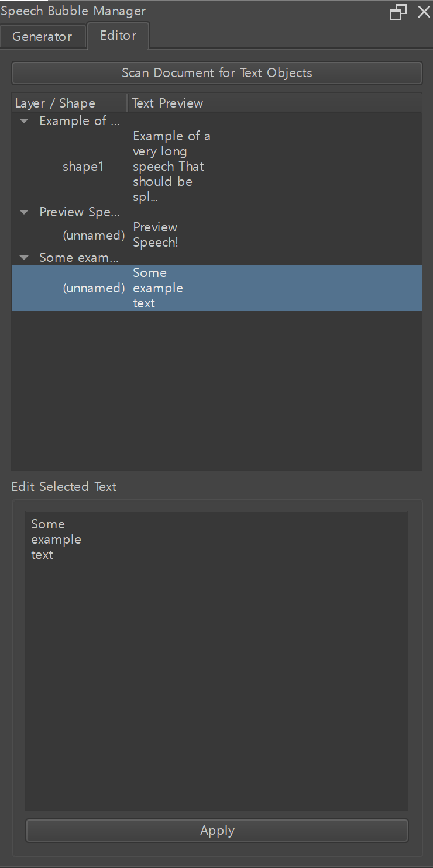Click the long speech text preview
433x868 pixels.
[x=171, y=167]
